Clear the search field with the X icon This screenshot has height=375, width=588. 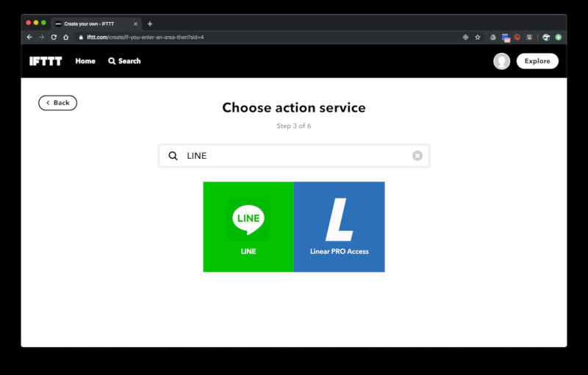[417, 156]
